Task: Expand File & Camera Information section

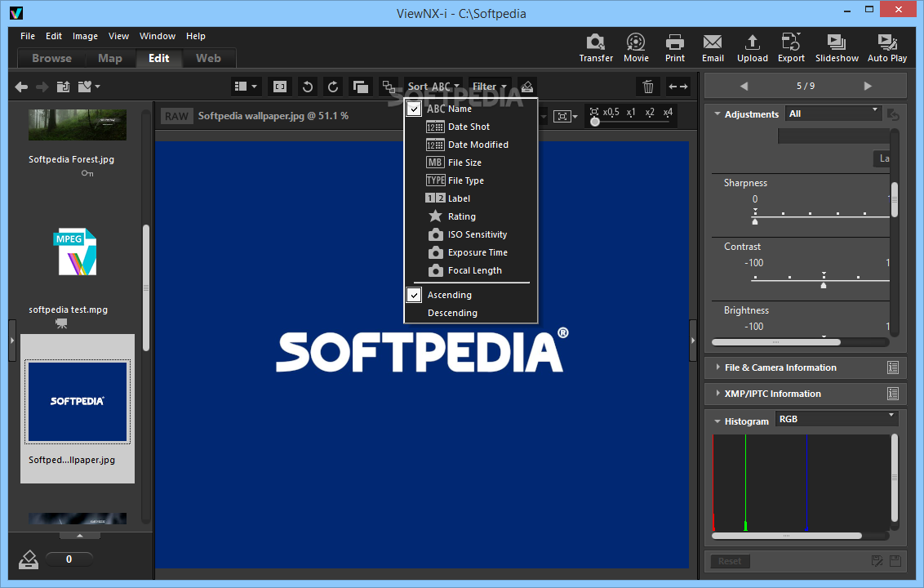Action: [x=780, y=367]
